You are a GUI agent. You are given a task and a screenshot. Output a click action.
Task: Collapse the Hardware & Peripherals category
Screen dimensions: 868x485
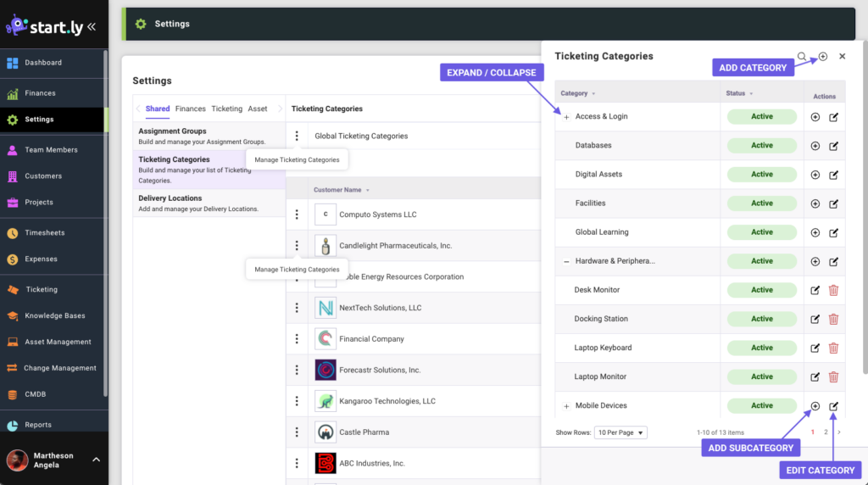coord(566,261)
